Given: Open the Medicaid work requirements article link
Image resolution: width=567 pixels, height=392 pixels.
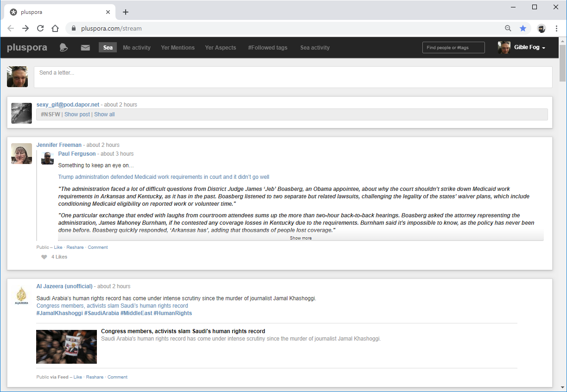Looking at the screenshot, I should 164,177.
